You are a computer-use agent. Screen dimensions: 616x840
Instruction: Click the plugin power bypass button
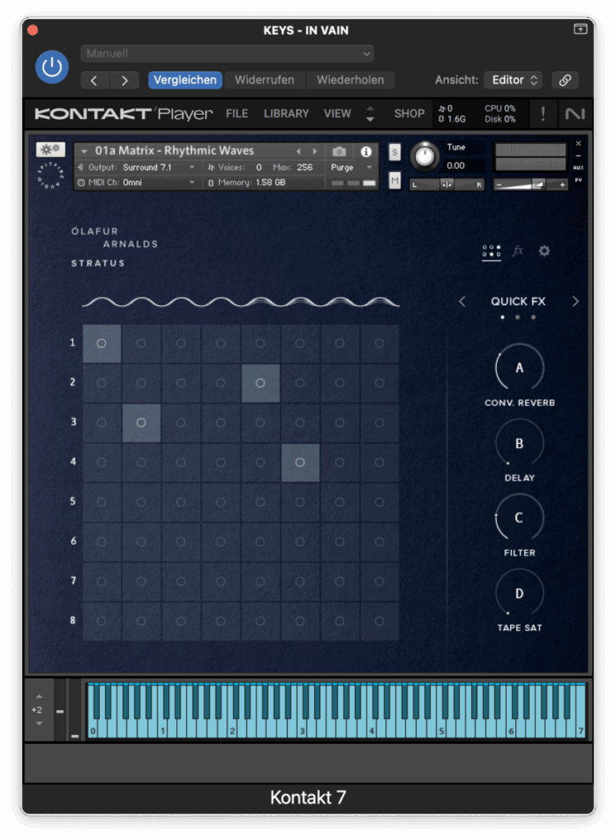click(52, 66)
